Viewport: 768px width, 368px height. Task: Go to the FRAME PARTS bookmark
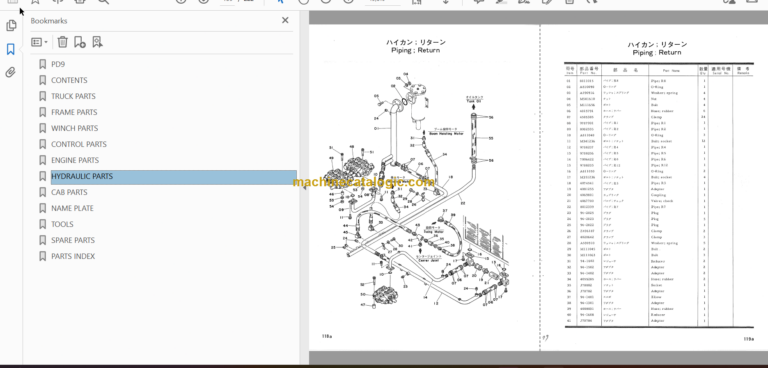tap(74, 112)
